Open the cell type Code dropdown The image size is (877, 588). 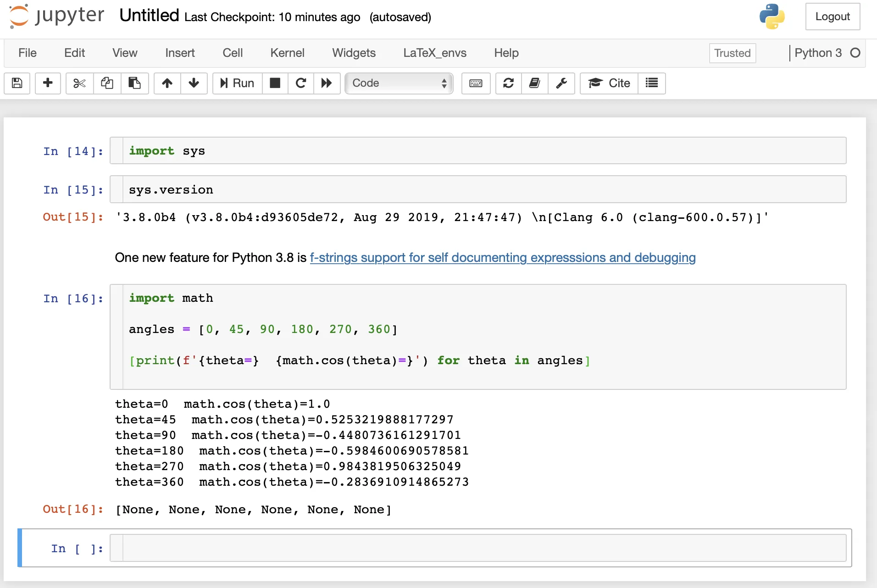tap(399, 83)
